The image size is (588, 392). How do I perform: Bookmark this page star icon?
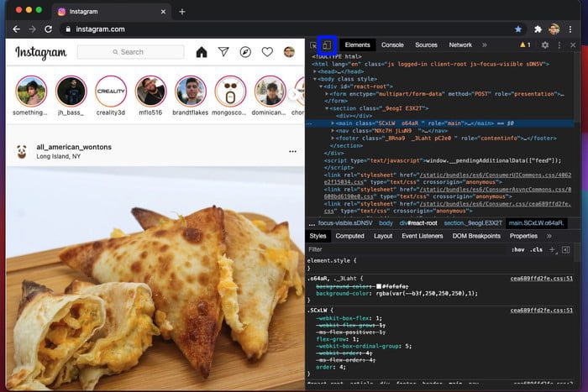tap(518, 29)
